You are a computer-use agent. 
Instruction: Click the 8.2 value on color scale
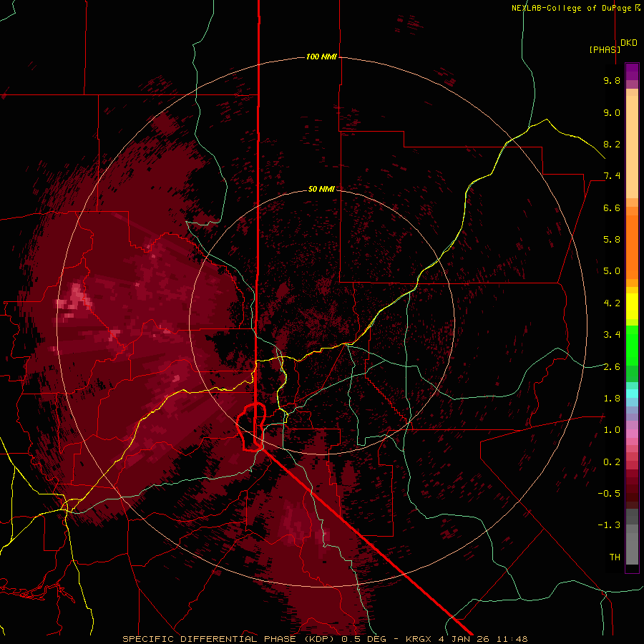click(x=612, y=144)
